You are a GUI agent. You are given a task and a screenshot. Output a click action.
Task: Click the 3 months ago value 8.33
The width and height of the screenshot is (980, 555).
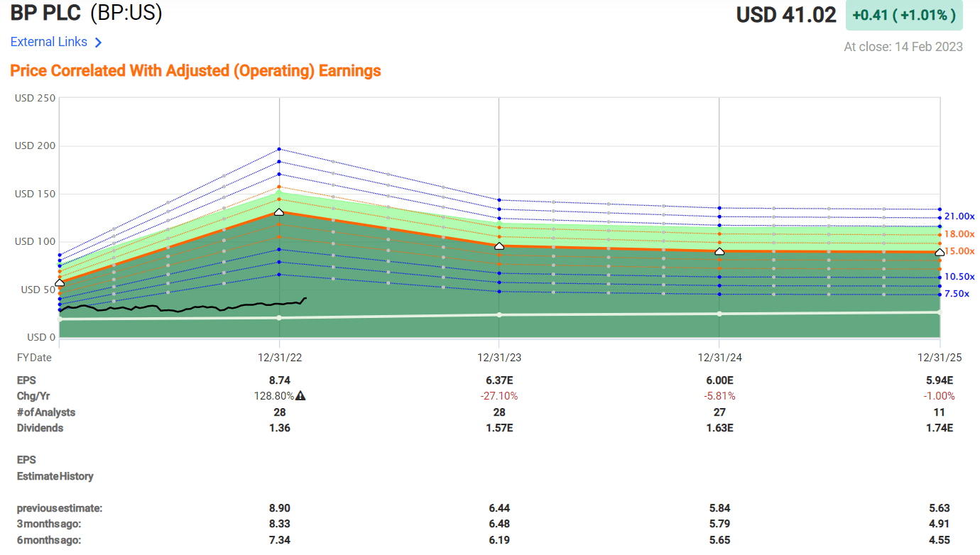(279, 524)
